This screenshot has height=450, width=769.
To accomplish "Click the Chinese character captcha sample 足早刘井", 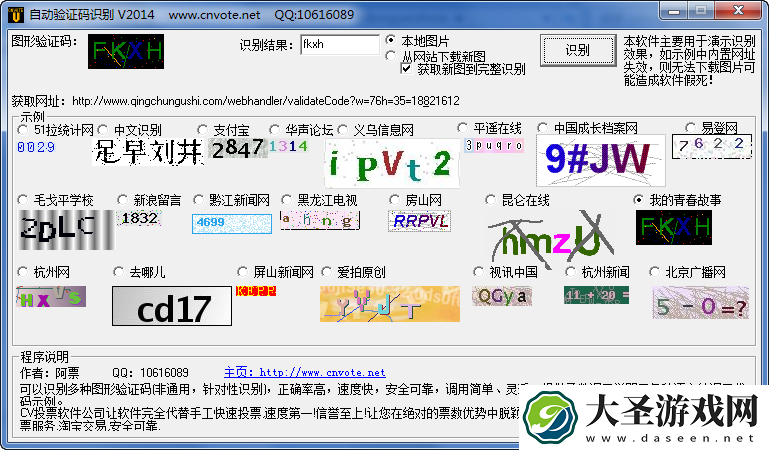I will click(148, 151).
